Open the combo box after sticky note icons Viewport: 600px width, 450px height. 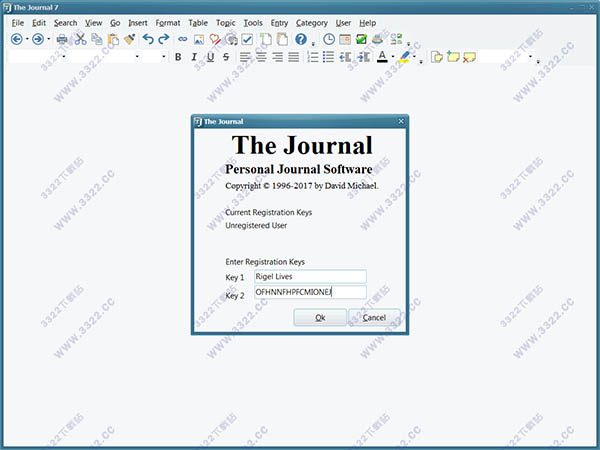pos(505,57)
